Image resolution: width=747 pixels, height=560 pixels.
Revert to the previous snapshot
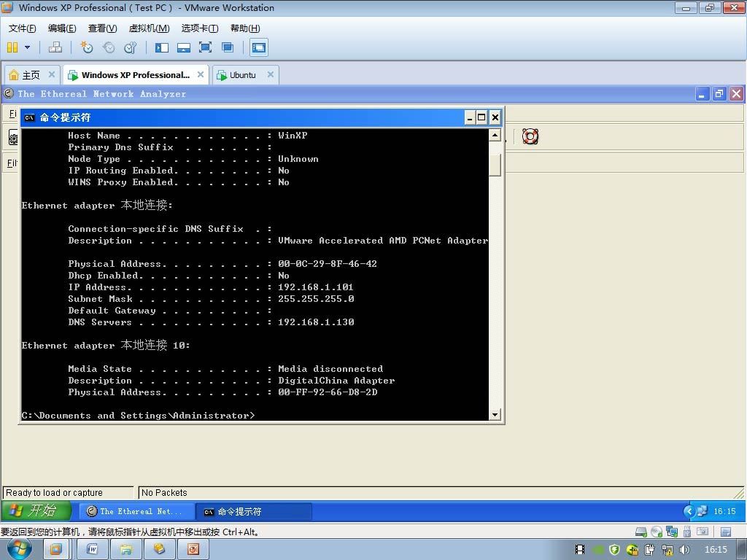click(109, 47)
